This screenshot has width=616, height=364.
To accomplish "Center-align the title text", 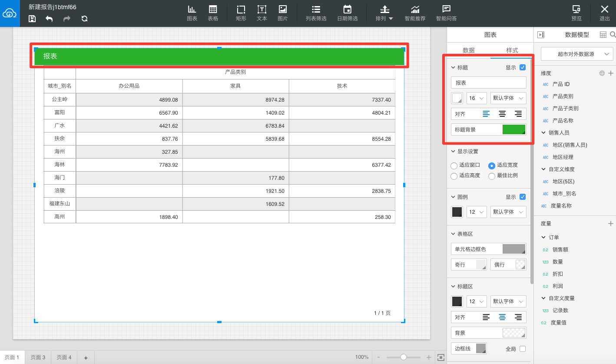I will (502, 114).
